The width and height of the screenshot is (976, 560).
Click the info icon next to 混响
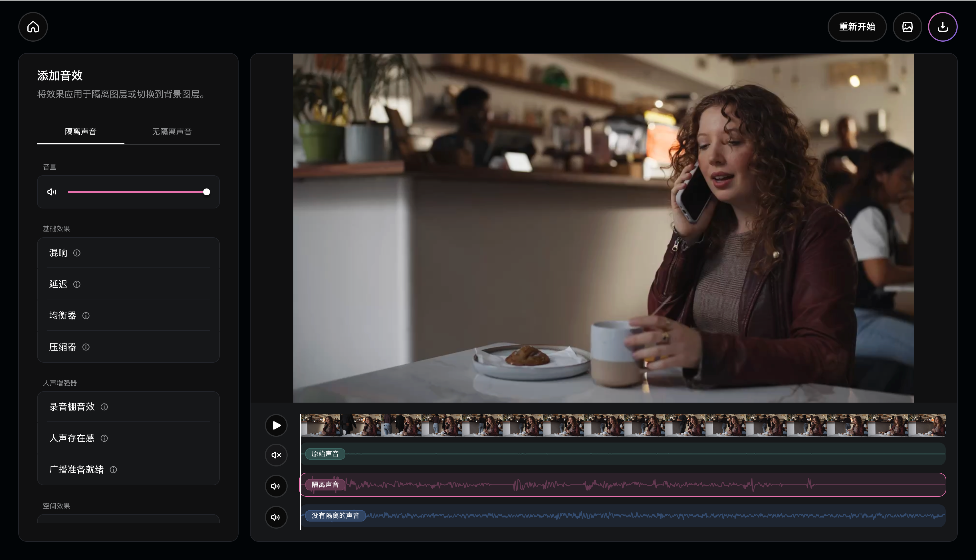pos(77,253)
